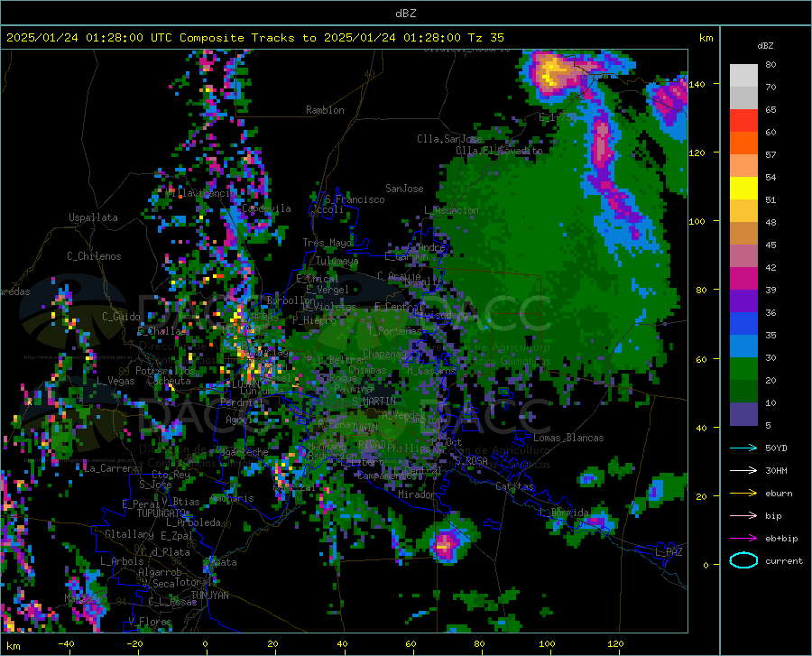Select the magenta swatch between 42 and 39
Viewport: 812px width, 656px height.
[743, 278]
